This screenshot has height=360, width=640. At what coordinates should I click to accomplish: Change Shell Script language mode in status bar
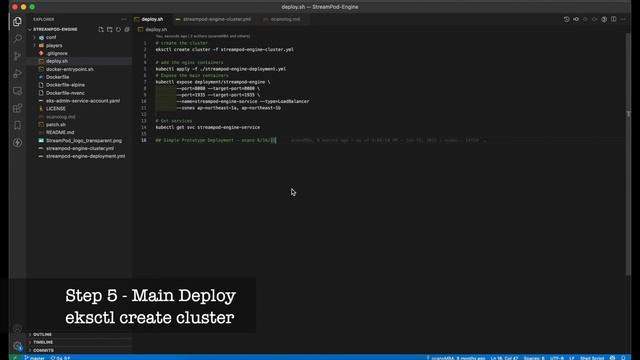(592, 358)
